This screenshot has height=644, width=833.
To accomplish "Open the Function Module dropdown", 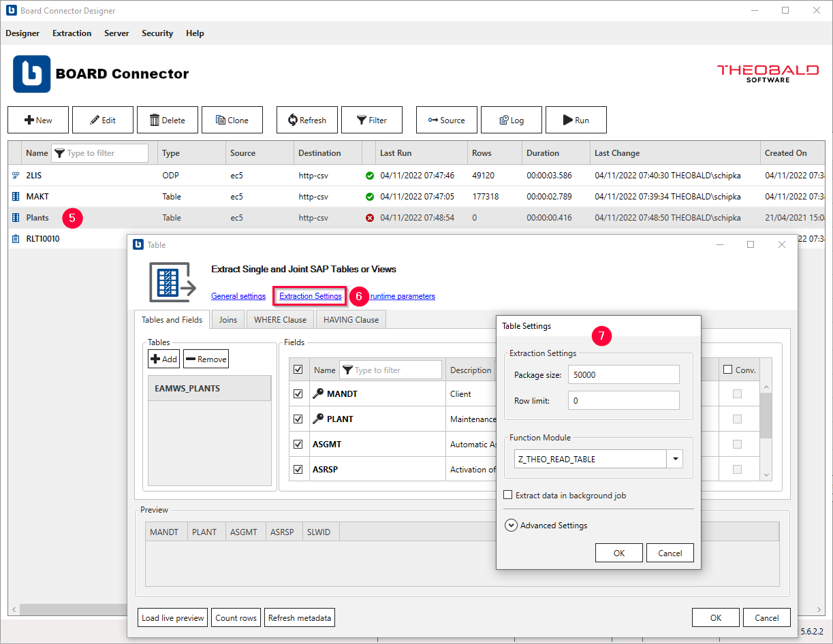I will click(675, 459).
